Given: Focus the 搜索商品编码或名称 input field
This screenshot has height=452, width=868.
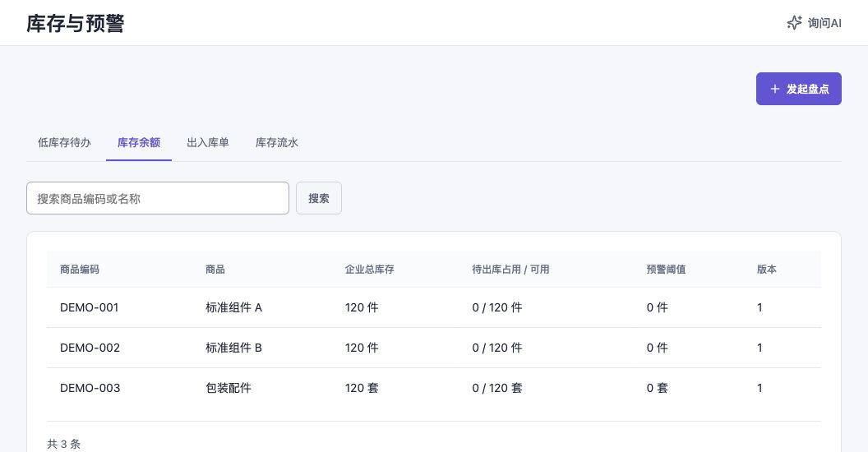Looking at the screenshot, I should tap(158, 198).
